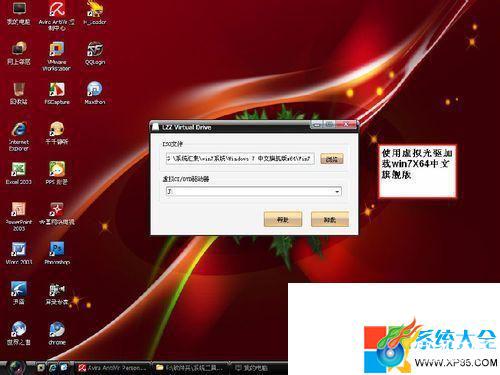Open the PowerPoint 2003 desktop shortcut
The width and height of the screenshot is (500, 375).
coord(19,217)
